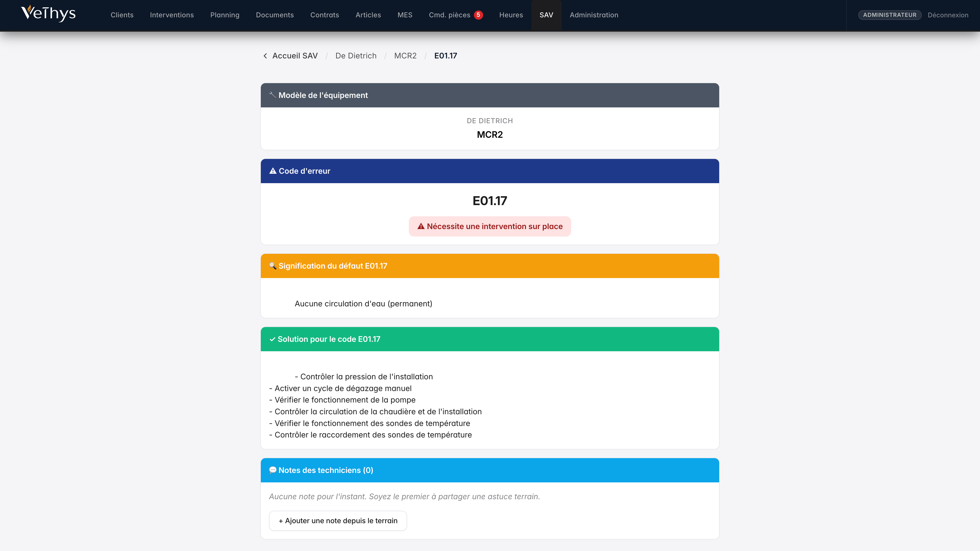Click the red warning icon in the intervention badge
Viewport: 980px width, 551px height.
pyautogui.click(x=421, y=226)
